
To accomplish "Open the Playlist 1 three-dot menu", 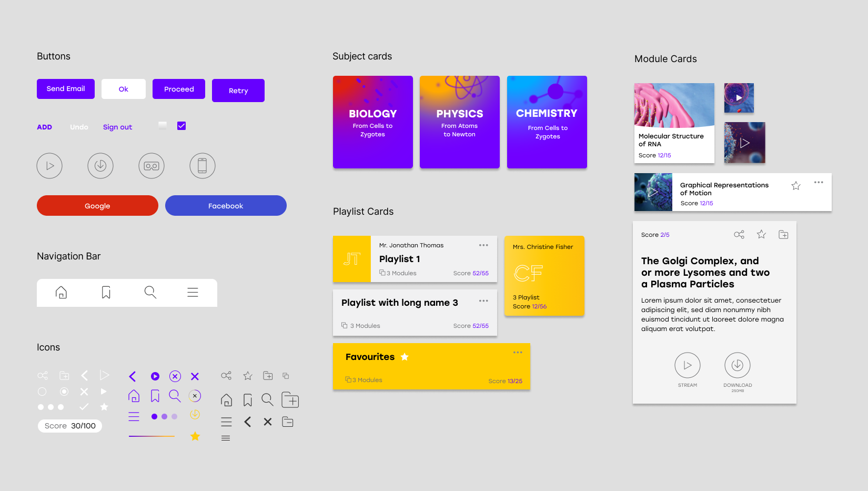I will click(x=483, y=245).
